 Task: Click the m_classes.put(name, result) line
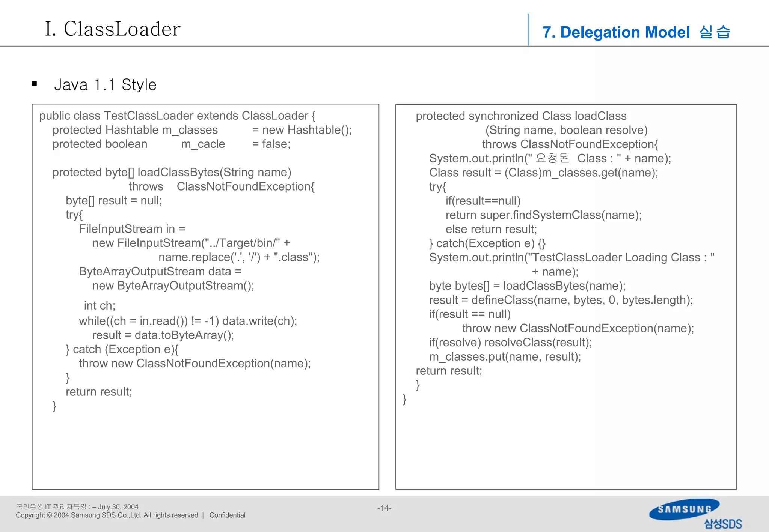tap(505, 356)
